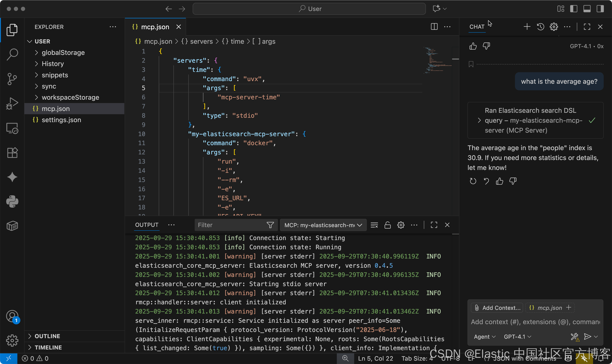The image size is (612, 364).
Task: Click the go forward navigation arrow
Action: coord(182,9)
